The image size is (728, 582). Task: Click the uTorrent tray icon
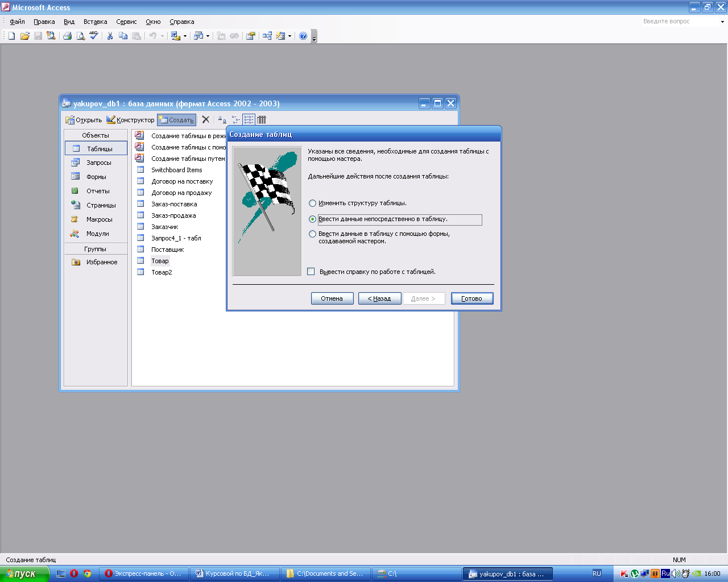[x=635, y=573]
